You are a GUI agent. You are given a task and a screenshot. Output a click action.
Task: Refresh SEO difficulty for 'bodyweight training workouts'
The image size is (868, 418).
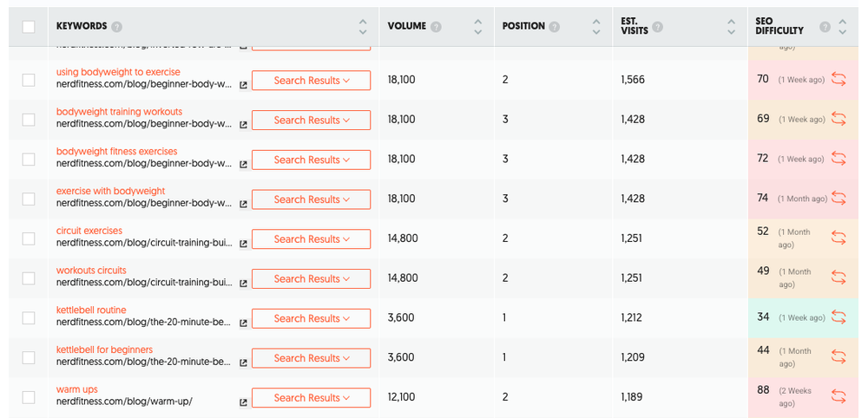coord(838,119)
